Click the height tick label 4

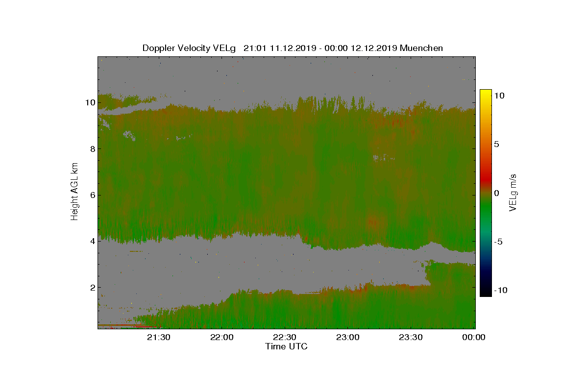coord(92,241)
